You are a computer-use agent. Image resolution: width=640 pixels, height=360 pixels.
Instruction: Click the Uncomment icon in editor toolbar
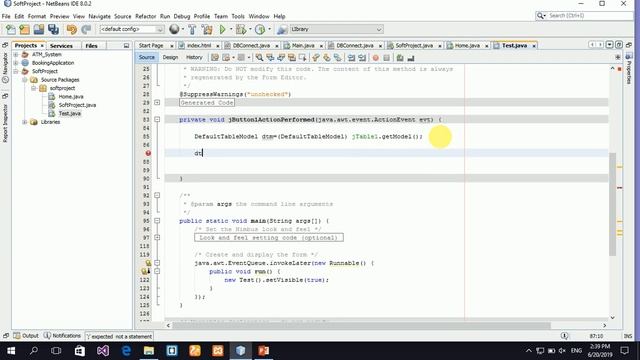(x=411, y=58)
